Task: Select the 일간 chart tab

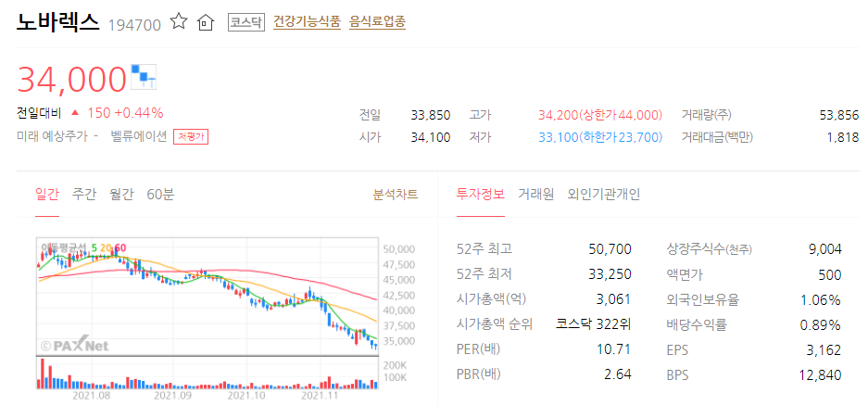Action: click(x=47, y=195)
